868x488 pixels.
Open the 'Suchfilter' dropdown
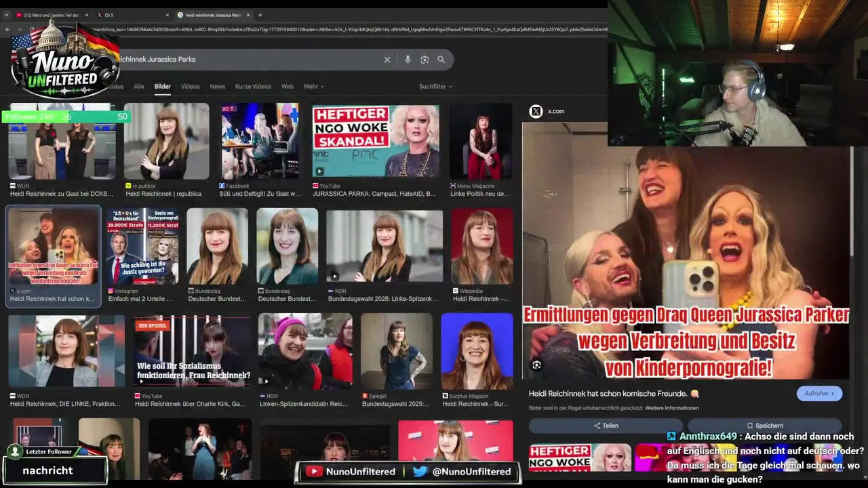tap(435, 87)
